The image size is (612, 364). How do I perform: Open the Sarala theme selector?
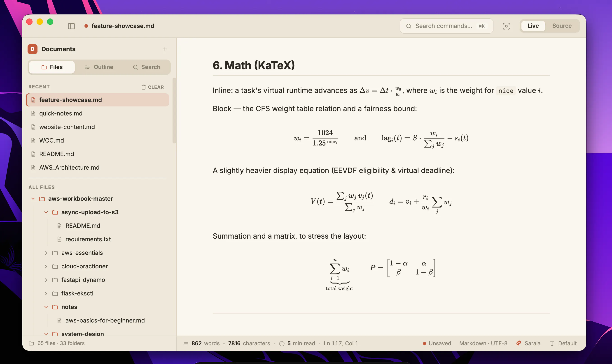pyautogui.click(x=528, y=343)
